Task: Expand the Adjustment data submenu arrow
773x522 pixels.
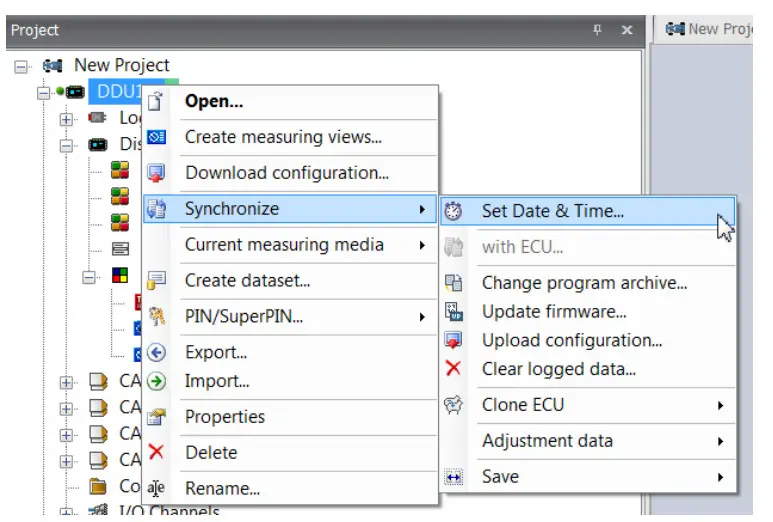Action: coord(720,441)
